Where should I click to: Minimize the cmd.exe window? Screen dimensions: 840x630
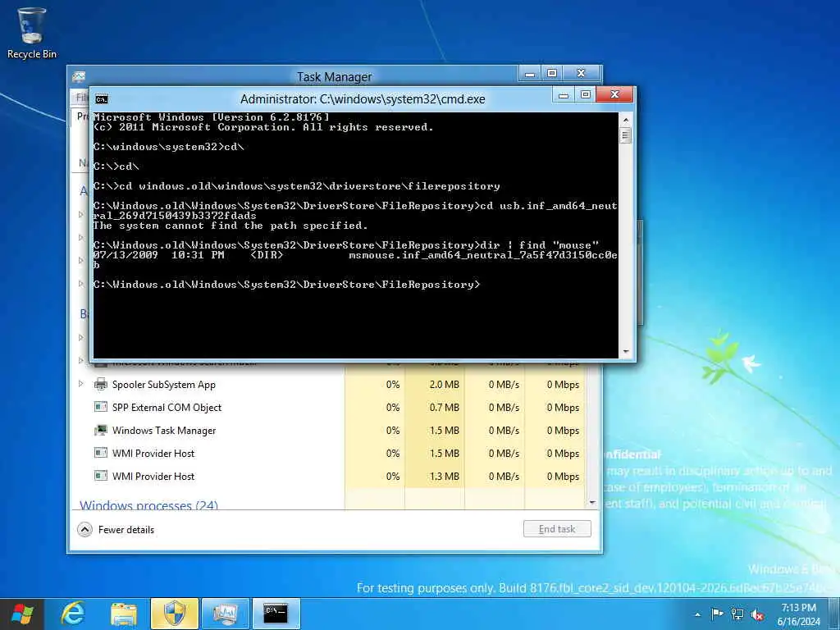pos(563,95)
